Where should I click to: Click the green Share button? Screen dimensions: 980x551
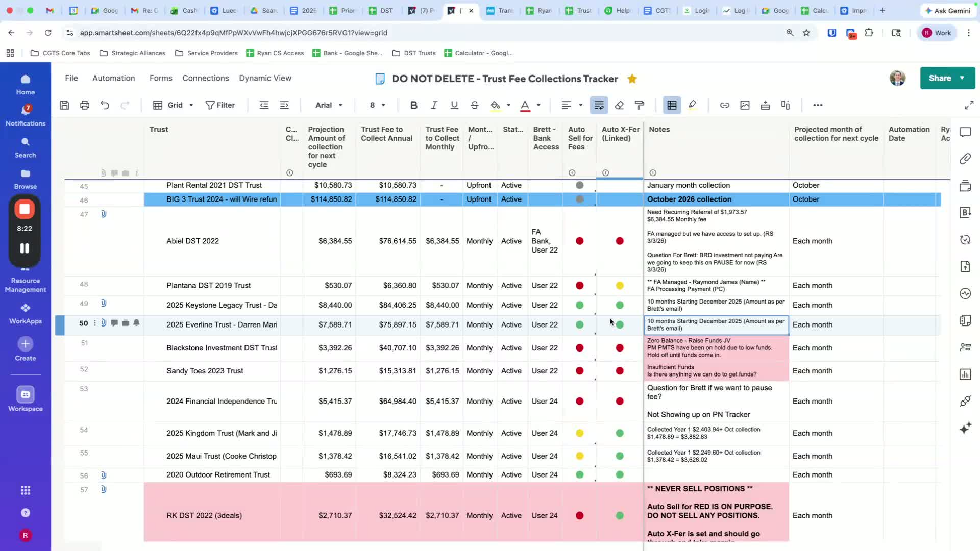(940, 78)
